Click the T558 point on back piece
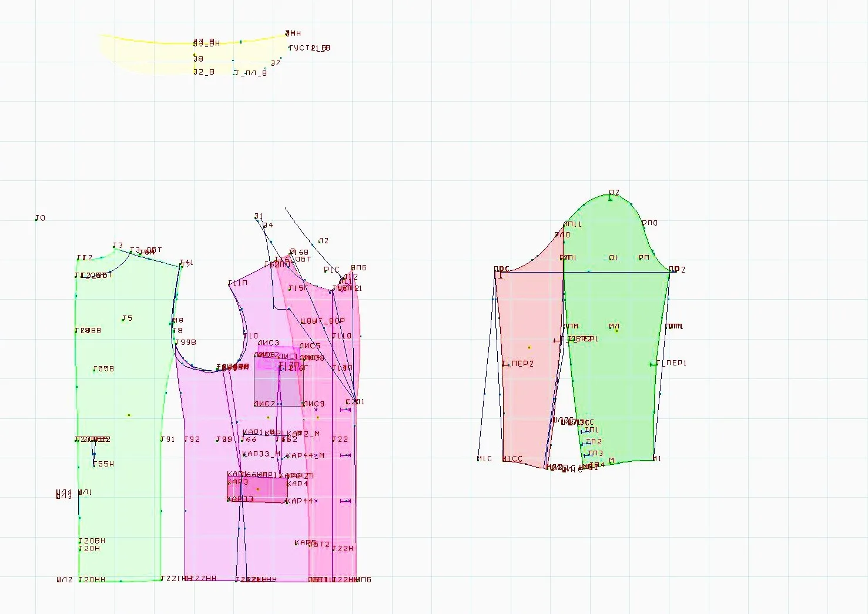This screenshot has width=868, height=614. pyautogui.click(x=95, y=370)
